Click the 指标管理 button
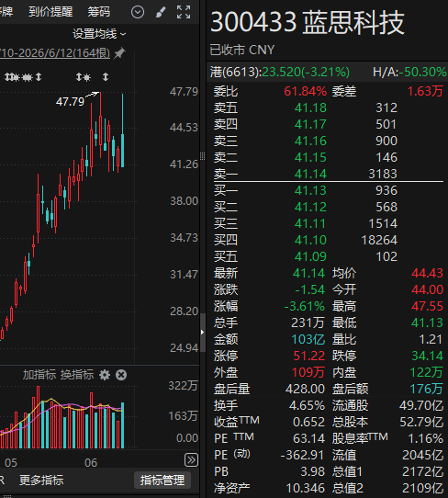The height and width of the screenshot is (498, 448). [162, 481]
